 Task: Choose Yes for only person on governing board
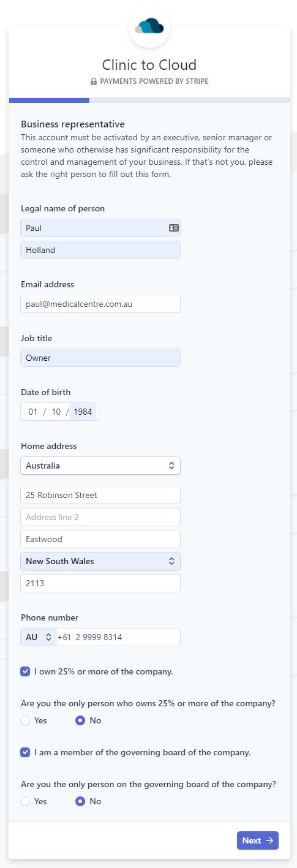[x=25, y=801]
